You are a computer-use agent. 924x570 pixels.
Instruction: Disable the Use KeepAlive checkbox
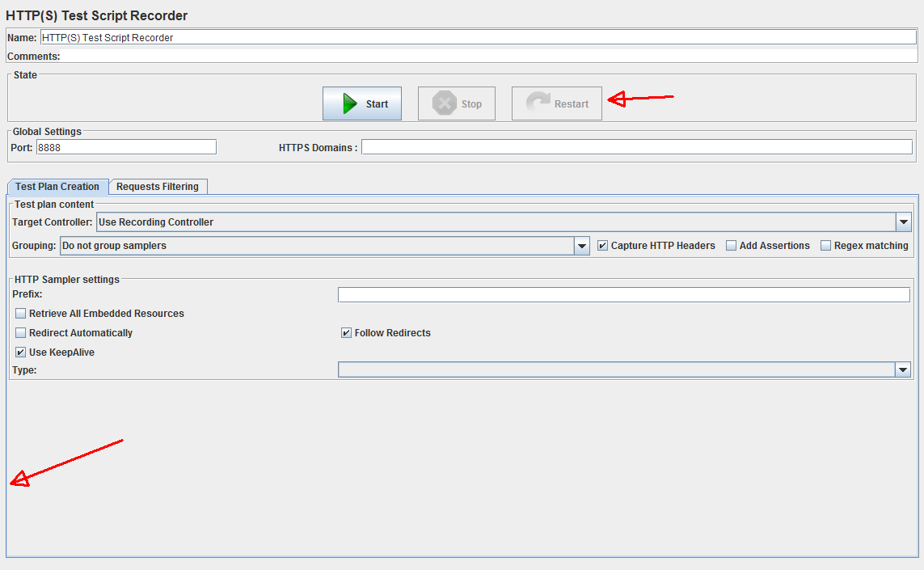(x=21, y=353)
